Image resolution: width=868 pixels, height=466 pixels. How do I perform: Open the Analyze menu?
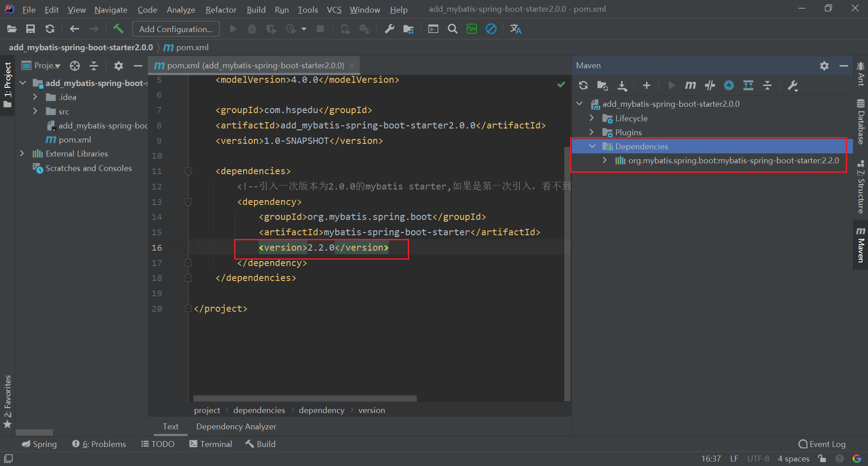coord(181,10)
